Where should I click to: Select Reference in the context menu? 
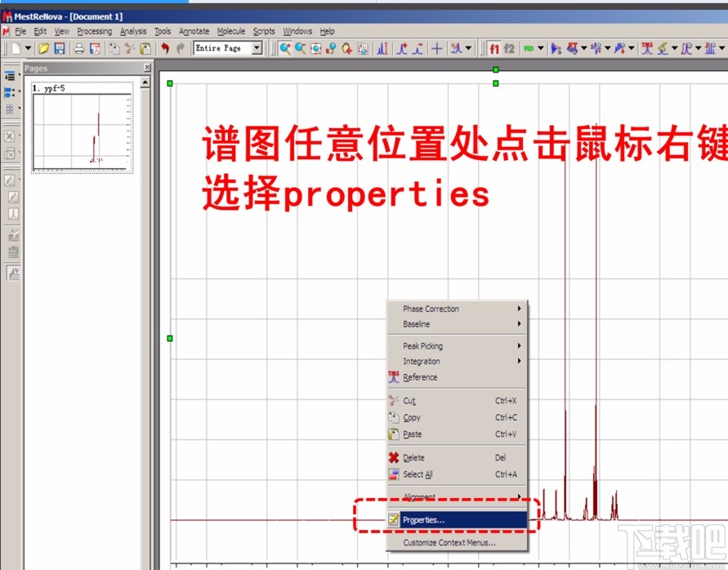pyautogui.click(x=458, y=377)
